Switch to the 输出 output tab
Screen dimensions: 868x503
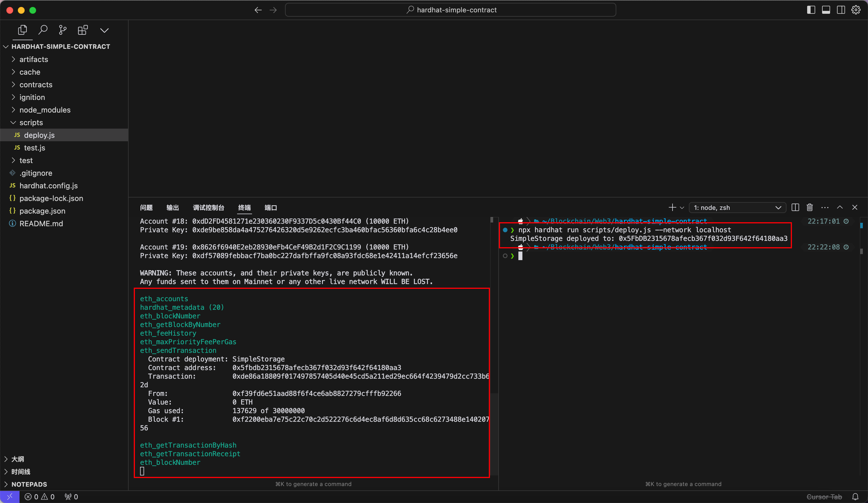173,207
